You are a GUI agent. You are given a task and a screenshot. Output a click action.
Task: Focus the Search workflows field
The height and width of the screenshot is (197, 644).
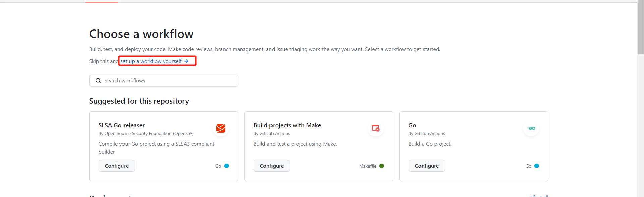tap(168, 81)
